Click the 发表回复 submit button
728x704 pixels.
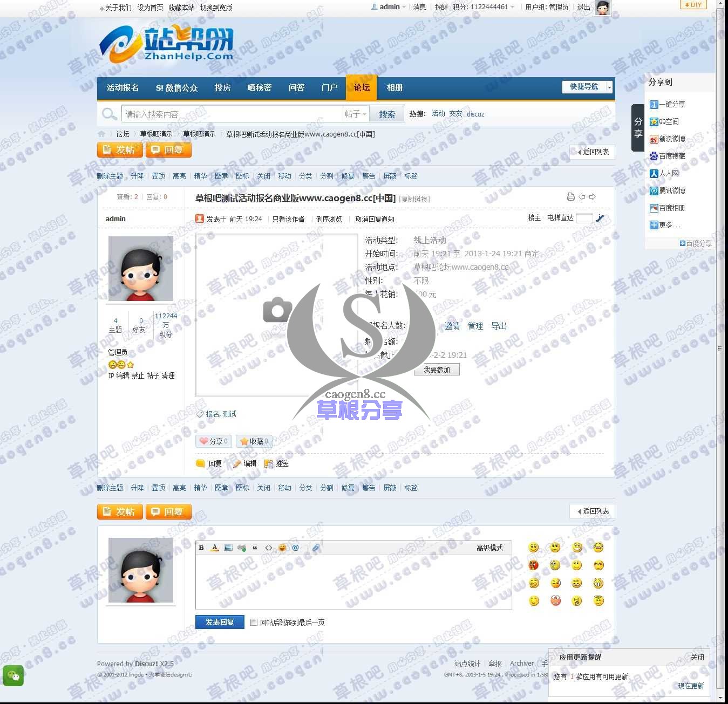coord(220,622)
